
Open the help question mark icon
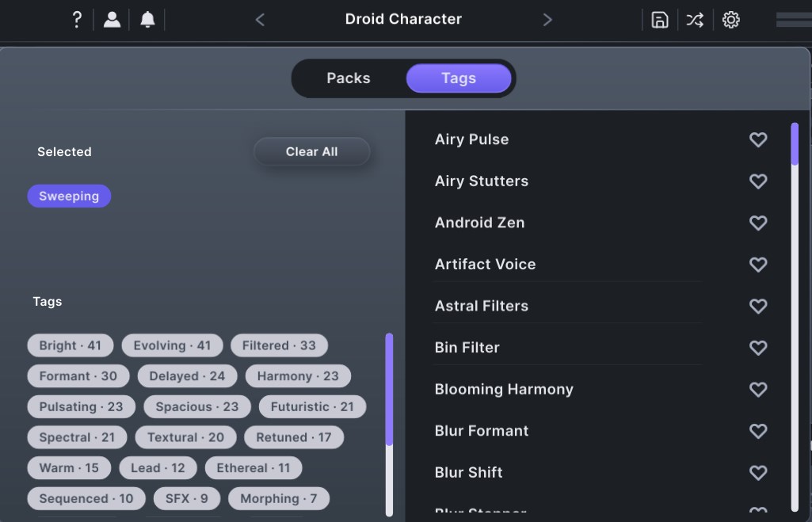(76, 20)
